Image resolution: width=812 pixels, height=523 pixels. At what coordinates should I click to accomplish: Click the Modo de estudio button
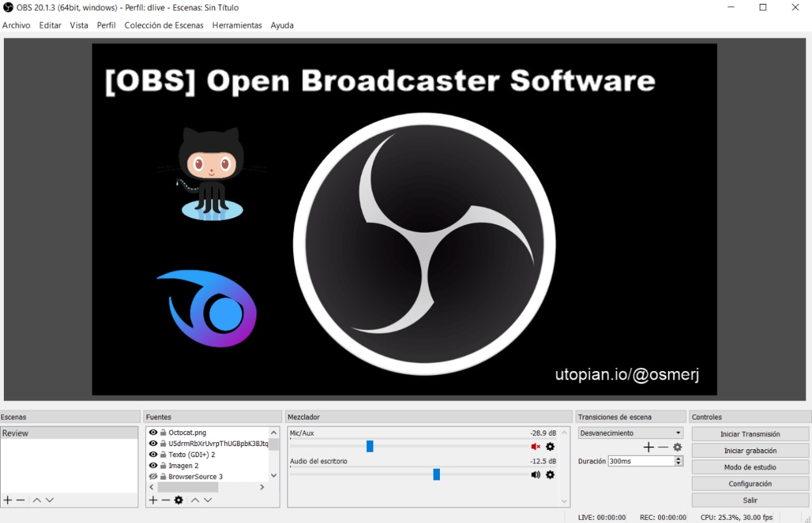click(x=749, y=468)
